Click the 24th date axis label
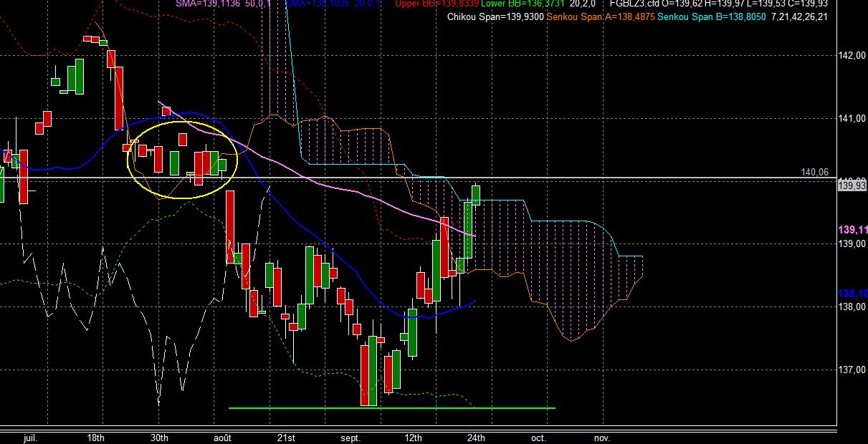The image size is (868, 444). (476, 438)
